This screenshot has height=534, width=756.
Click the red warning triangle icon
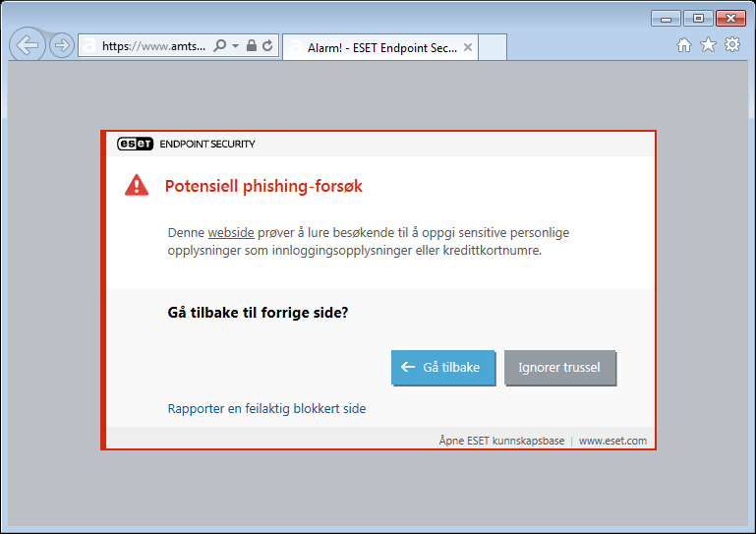(137, 185)
